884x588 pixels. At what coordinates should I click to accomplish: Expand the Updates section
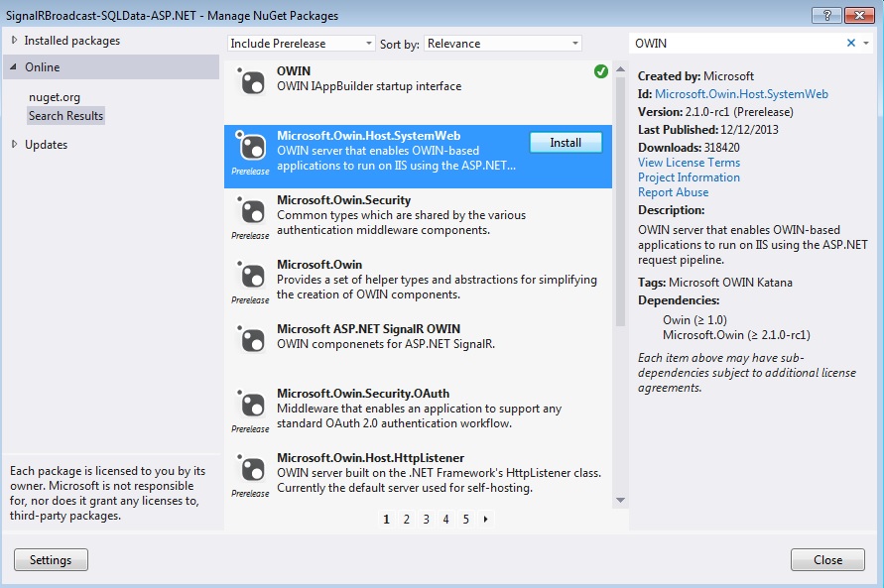click(x=14, y=144)
